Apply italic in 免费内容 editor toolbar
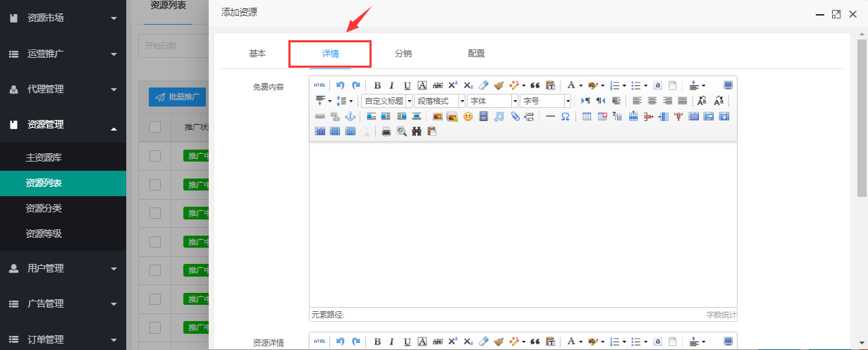The width and height of the screenshot is (868, 350). pos(392,85)
